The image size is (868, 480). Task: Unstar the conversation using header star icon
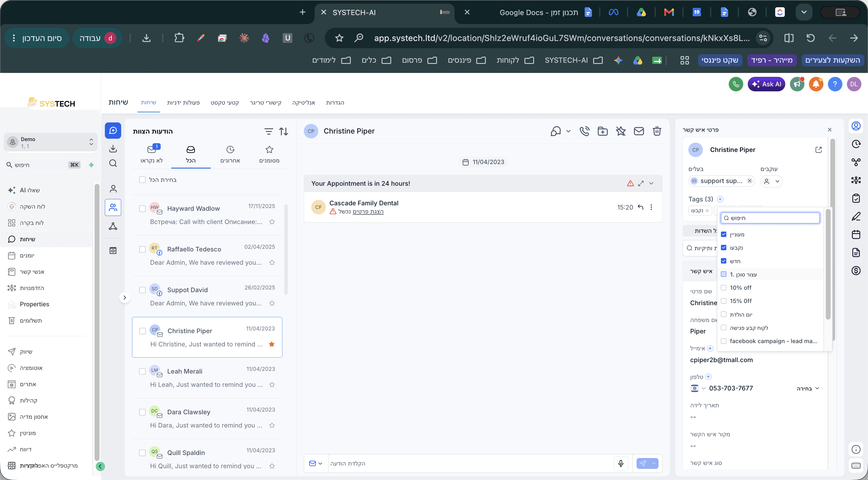pyautogui.click(x=621, y=131)
